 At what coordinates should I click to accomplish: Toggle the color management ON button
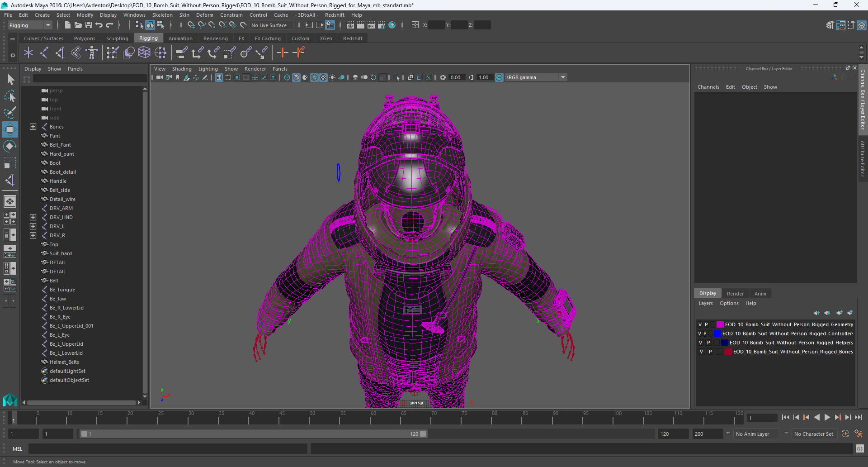tap(499, 77)
